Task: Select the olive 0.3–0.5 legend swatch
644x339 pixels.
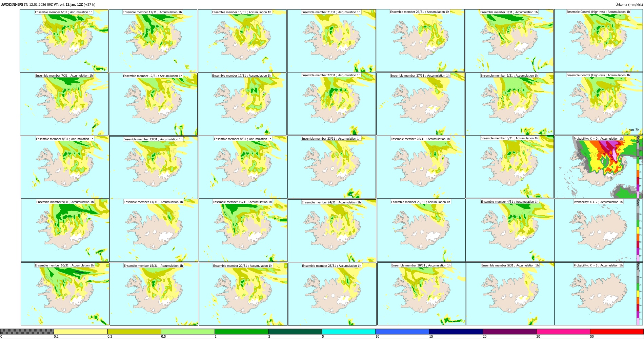Action: coord(134,332)
